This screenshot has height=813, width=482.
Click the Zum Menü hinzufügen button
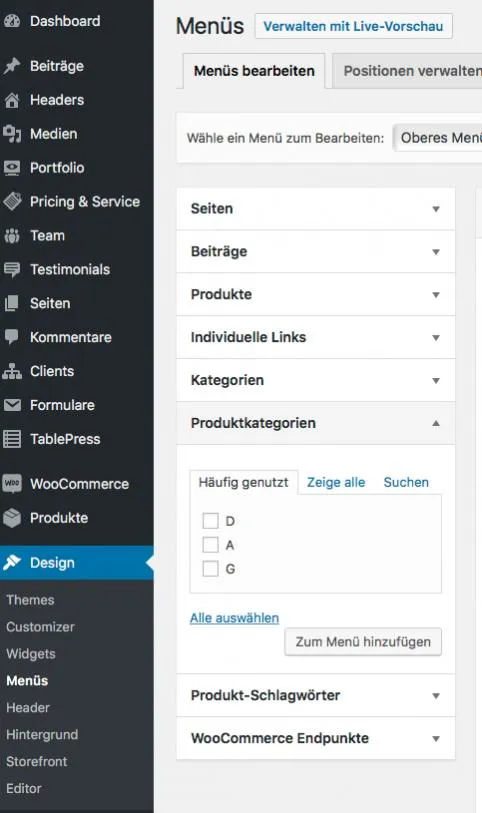pyautogui.click(x=363, y=642)
